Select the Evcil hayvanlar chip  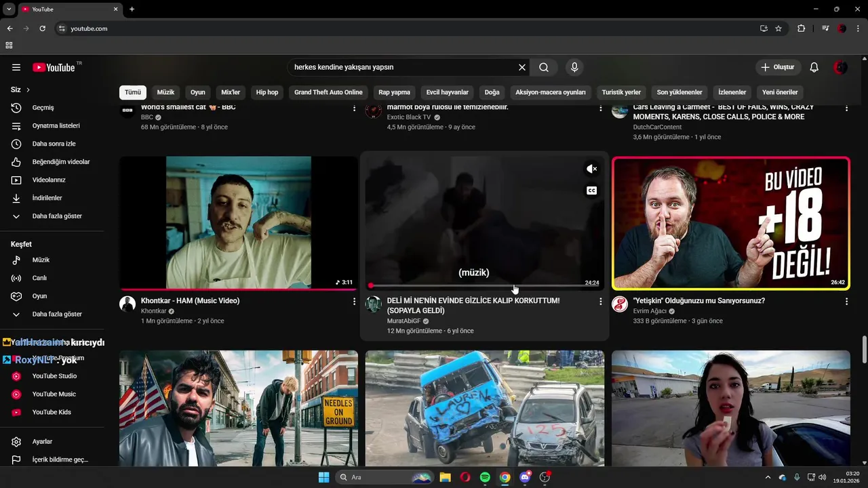click(x=448, y=92)
